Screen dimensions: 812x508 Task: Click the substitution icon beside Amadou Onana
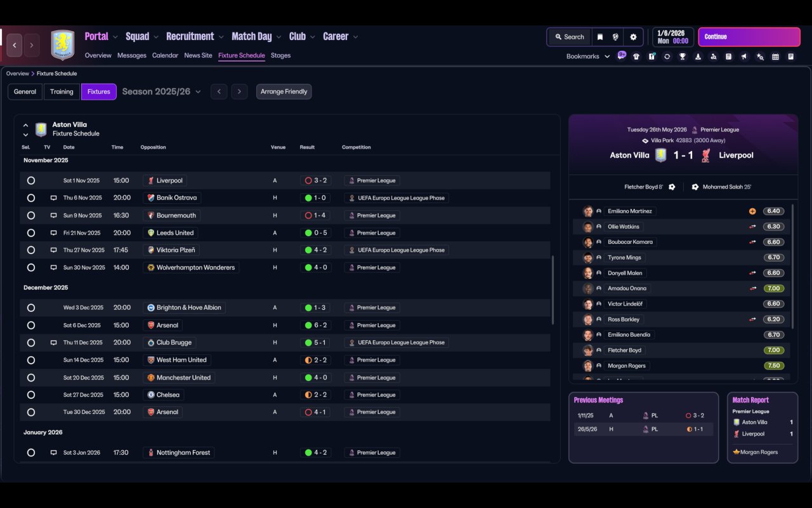752,288
